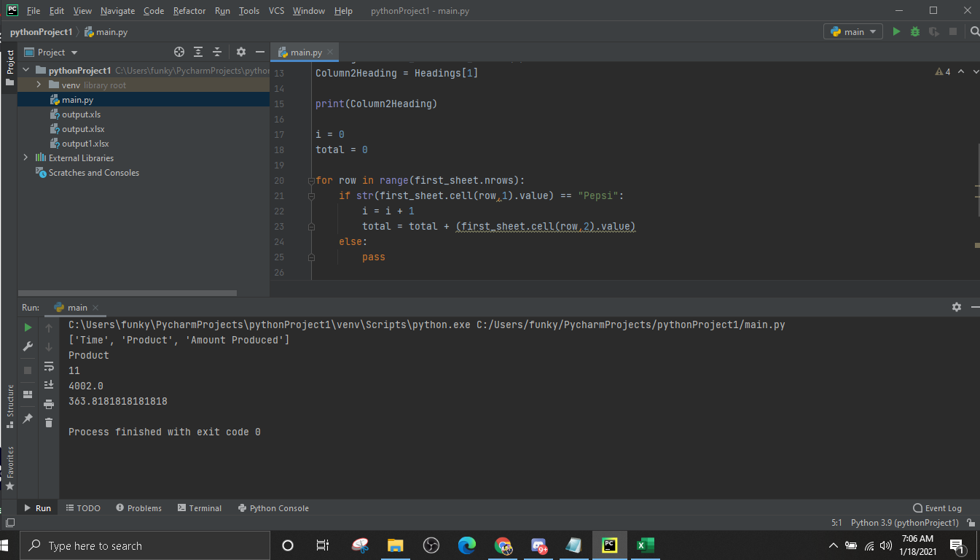Viewport: 980px width, 560px height.
Task: Open Python 3.9 interpreter selector in status bar
Action: [904, 523]
